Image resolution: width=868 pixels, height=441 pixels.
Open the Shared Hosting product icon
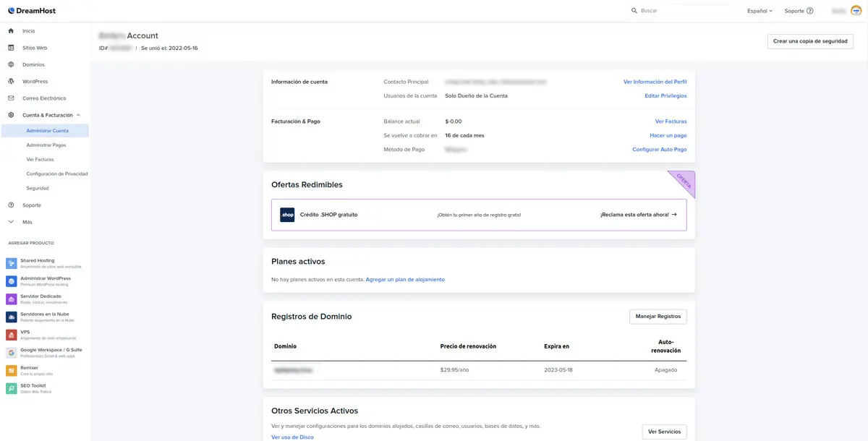[12, 263]
